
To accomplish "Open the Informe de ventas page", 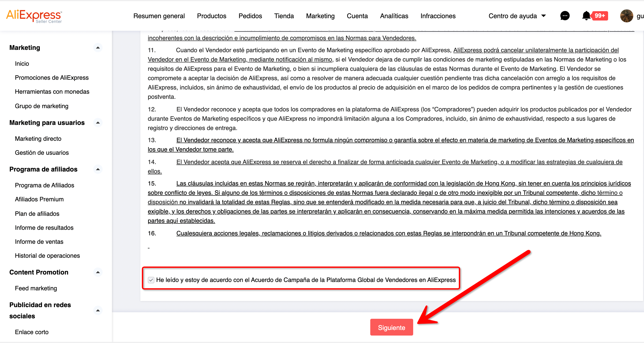I will 39,242.
